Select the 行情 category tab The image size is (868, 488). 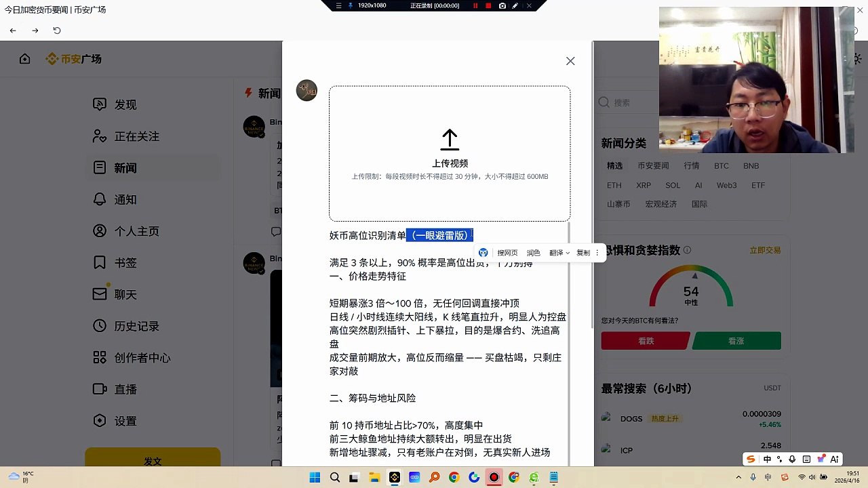691,165
